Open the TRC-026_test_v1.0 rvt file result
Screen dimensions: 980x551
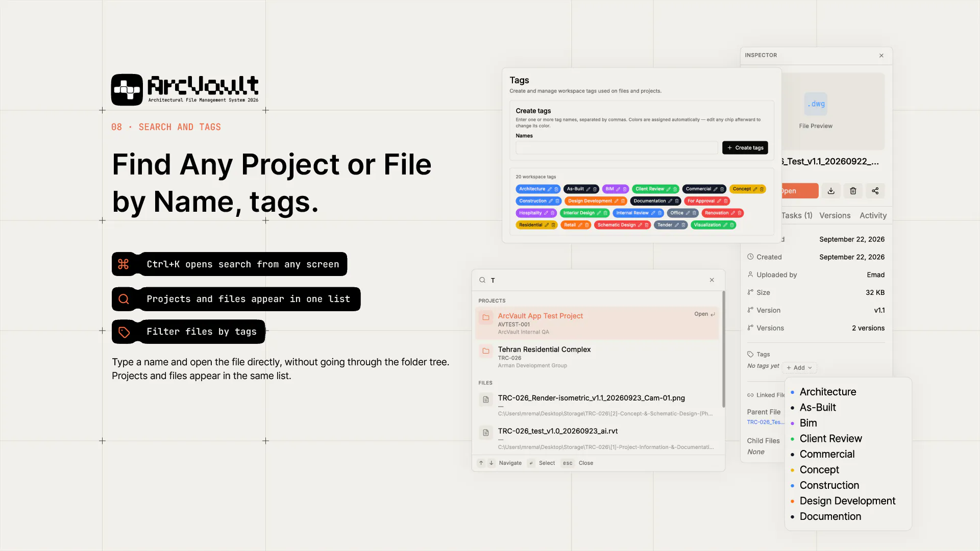click(597, 439)
